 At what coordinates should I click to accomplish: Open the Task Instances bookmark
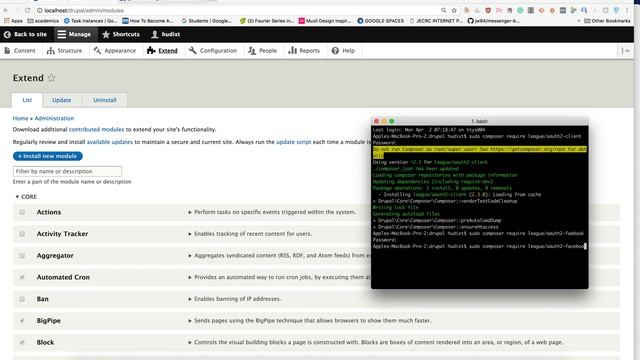tap(90, 21)
